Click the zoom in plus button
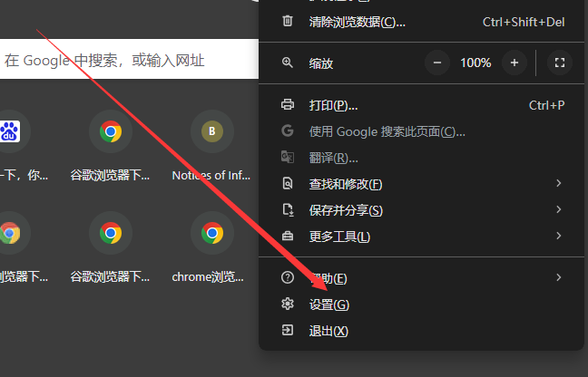The width and height of the screenshot is (588, 377). tap(514, 63)
